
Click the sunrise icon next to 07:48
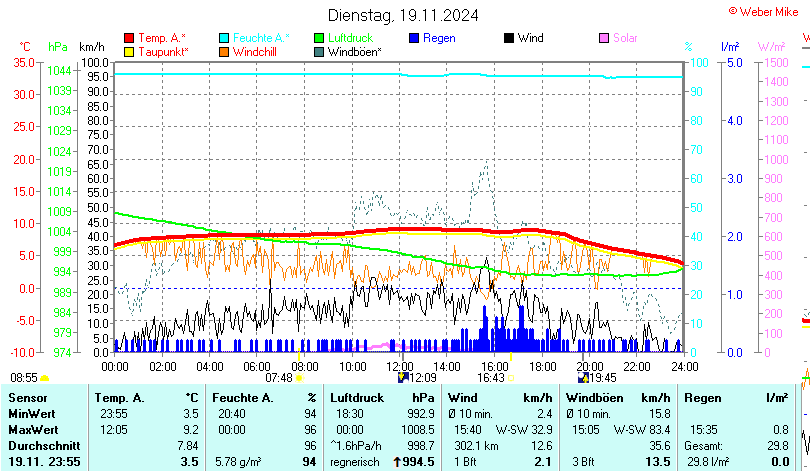(299, 378)
